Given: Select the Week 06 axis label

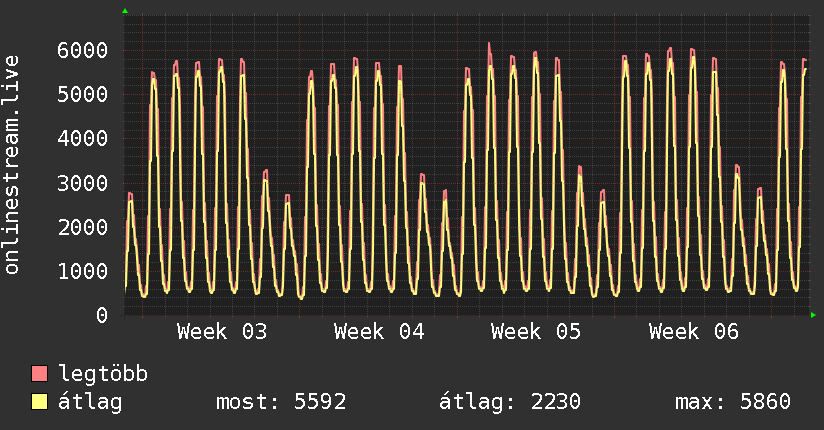Looking at the screenshot, I should [x=693, y=332].
